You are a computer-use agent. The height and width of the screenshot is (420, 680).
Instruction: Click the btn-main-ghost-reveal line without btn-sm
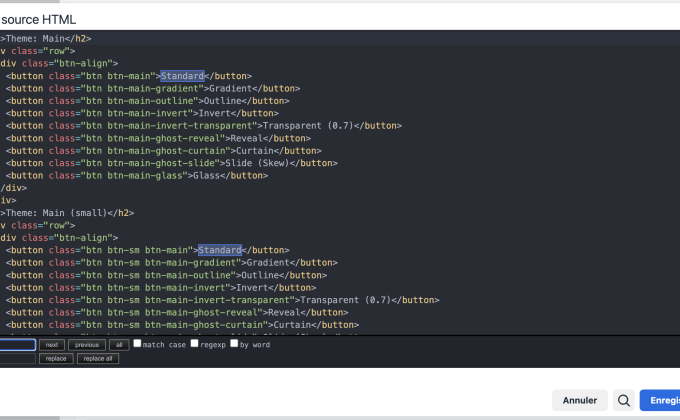point(158,138)
